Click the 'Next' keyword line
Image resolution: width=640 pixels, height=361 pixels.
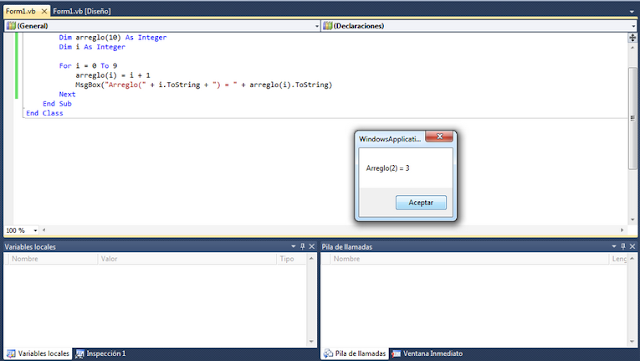[x=67, y=94]
